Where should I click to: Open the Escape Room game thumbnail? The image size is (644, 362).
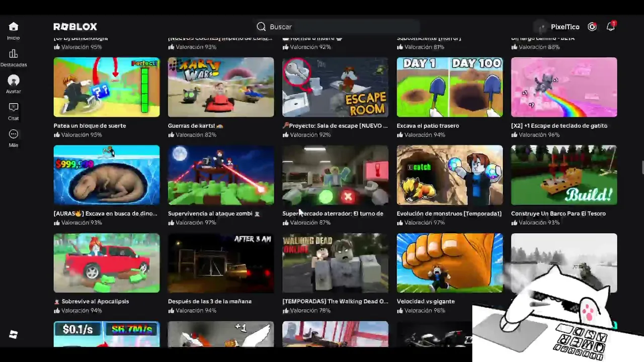pyautogui.click(x=335, y=87)
